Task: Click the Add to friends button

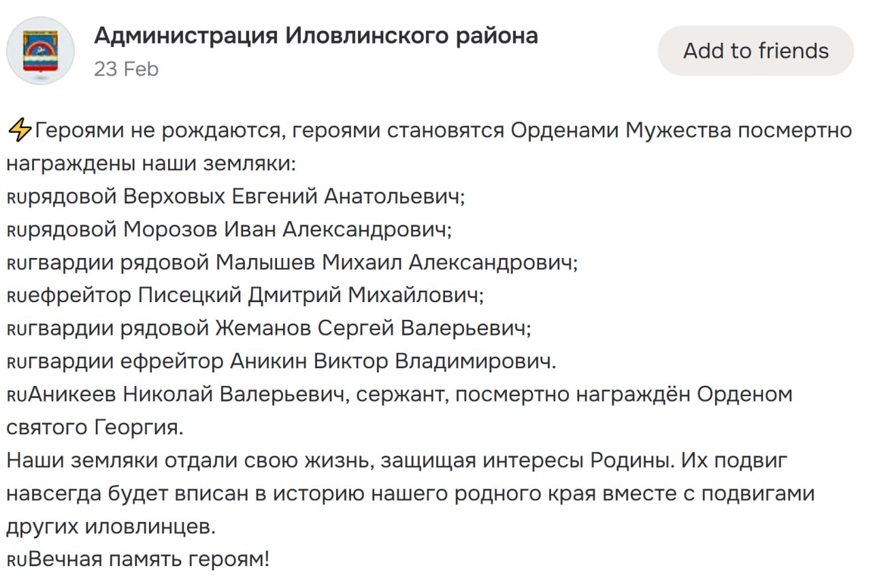Action: (x=755, y=51)
